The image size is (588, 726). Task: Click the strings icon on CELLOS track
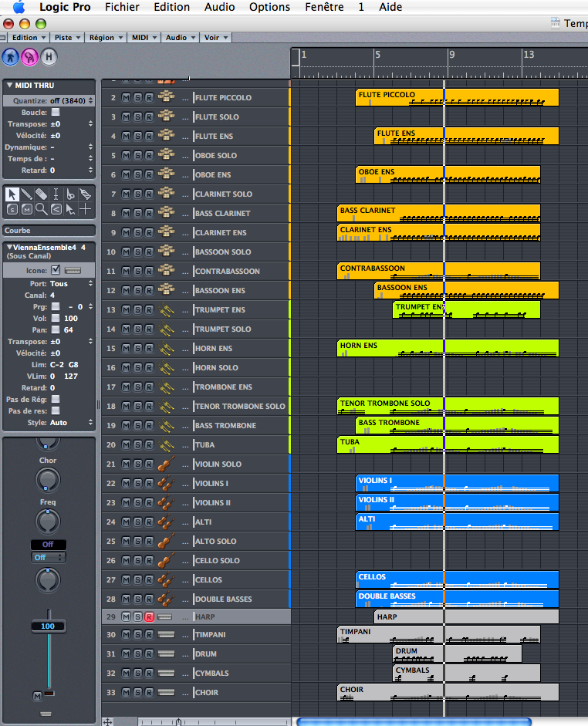click(166, 579)
